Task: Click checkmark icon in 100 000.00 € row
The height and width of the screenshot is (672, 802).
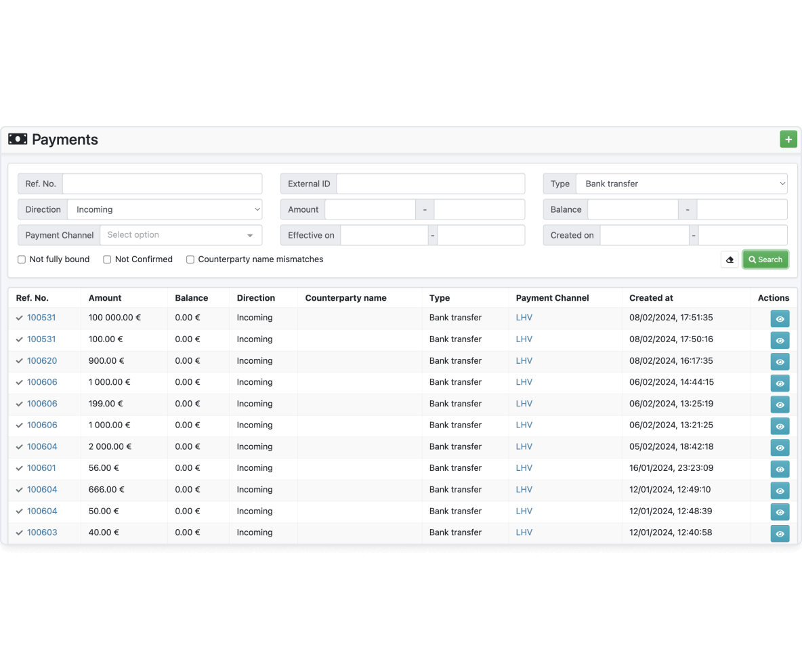Action: click(x=20, y=318)
